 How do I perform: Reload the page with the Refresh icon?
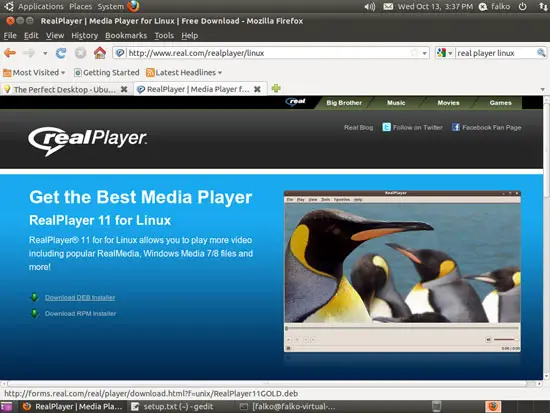pyautogui.click(x=61, y=53)
